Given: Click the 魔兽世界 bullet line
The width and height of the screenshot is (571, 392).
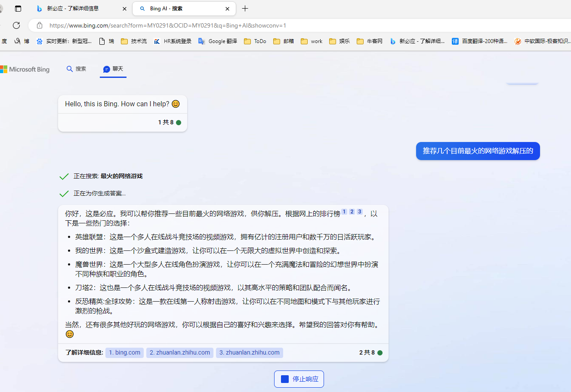Looking at the screenshot, I should click(x=227, y=269).
